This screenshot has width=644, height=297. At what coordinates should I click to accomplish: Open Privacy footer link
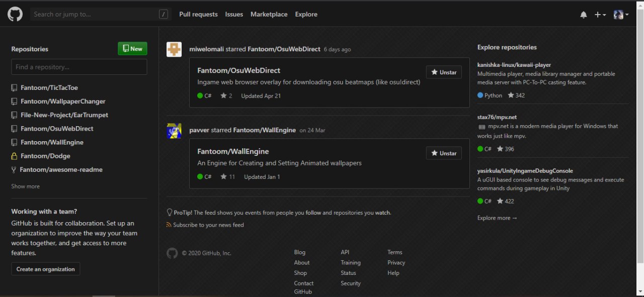tap(396, 262)
